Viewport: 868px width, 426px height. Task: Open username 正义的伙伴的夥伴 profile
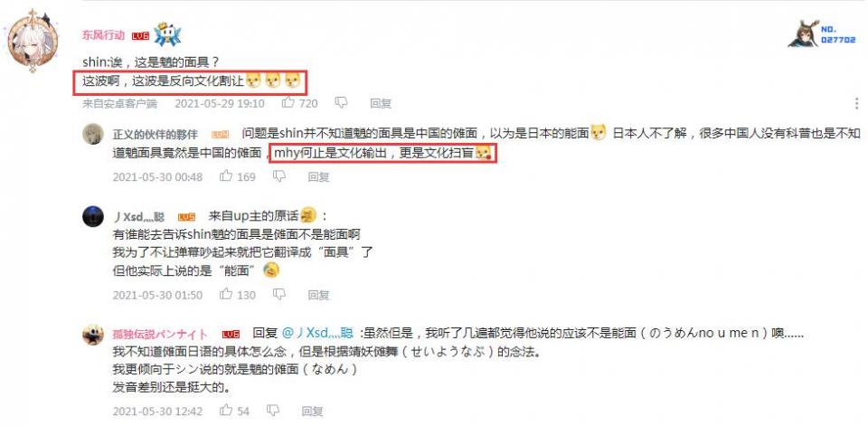click(x=155, y=135)
